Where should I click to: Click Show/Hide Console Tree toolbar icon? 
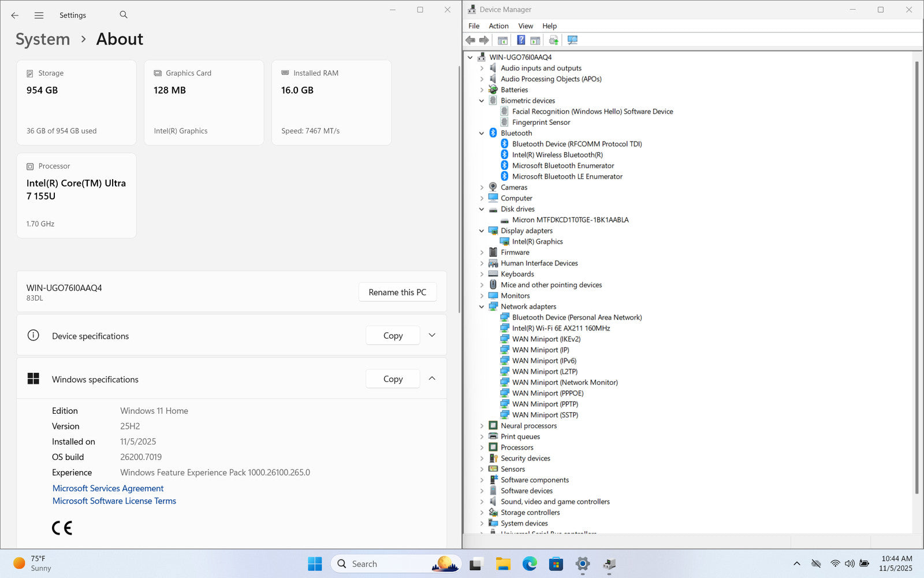pos(502,40)
